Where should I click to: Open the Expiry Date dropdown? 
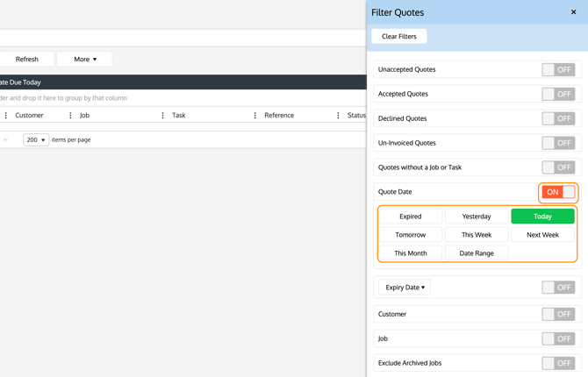(405, 288)
